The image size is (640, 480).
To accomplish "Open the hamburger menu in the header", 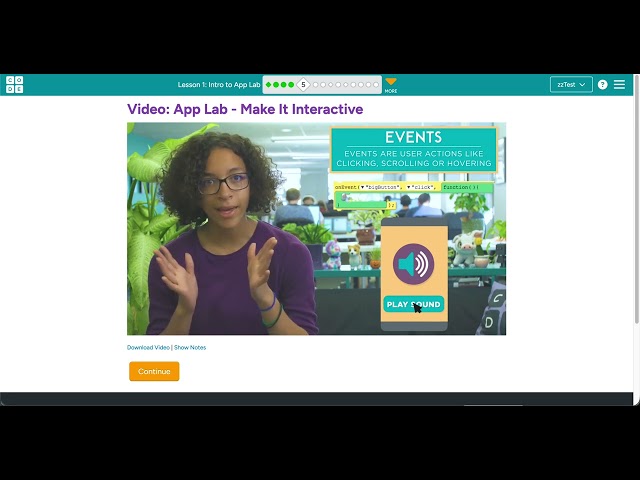I will pyautogui.click(x=619, y=84).
